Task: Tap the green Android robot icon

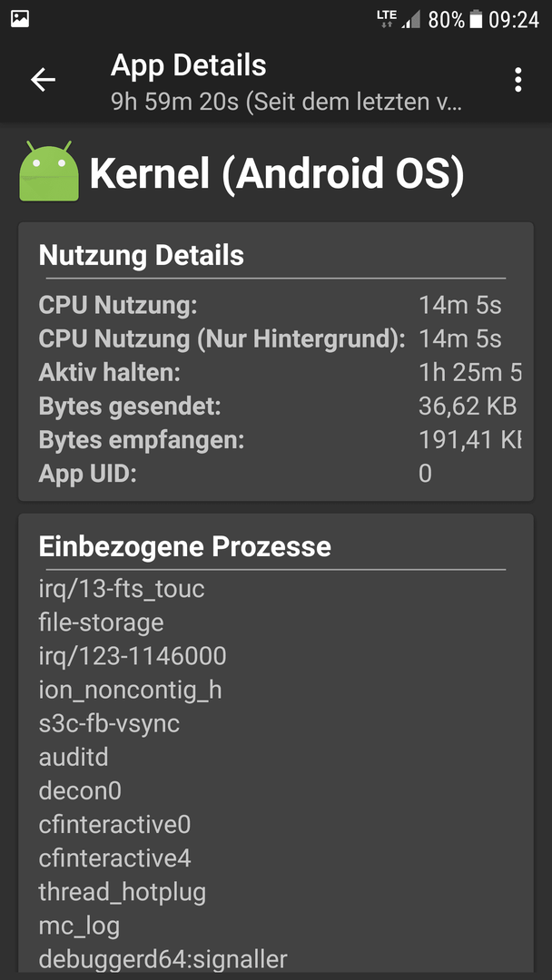Action: click(x=49, y=171)
